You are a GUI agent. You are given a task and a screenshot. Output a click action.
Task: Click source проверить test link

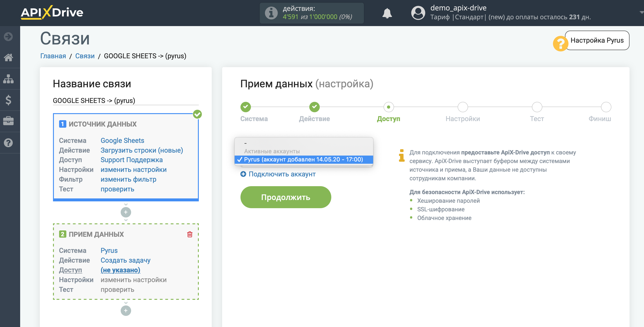(x=117, y=189)
